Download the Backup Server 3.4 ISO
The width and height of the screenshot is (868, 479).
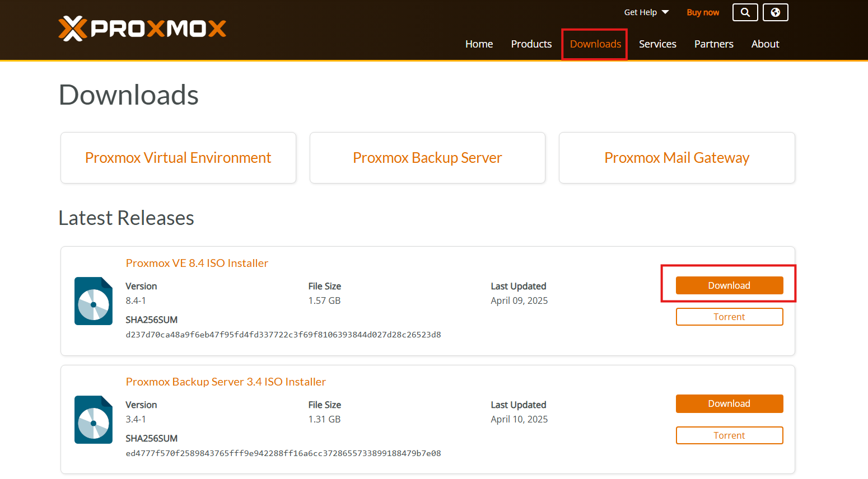729,403
